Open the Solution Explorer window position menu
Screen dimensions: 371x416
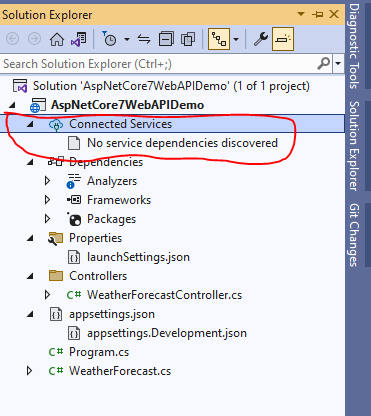[x=301, y=14]
